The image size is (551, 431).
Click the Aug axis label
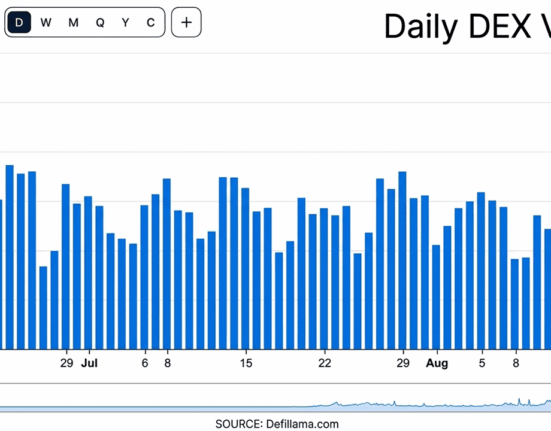(x=437, y=363)
